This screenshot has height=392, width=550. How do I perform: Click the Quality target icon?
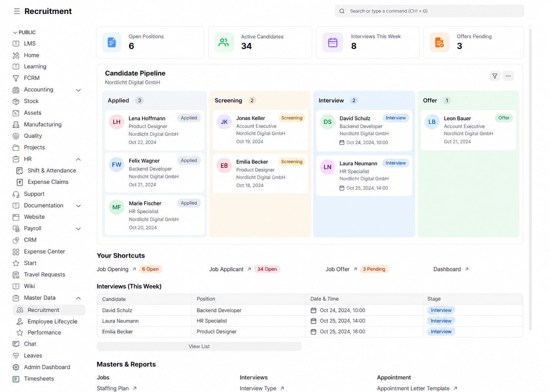point(16,136)
